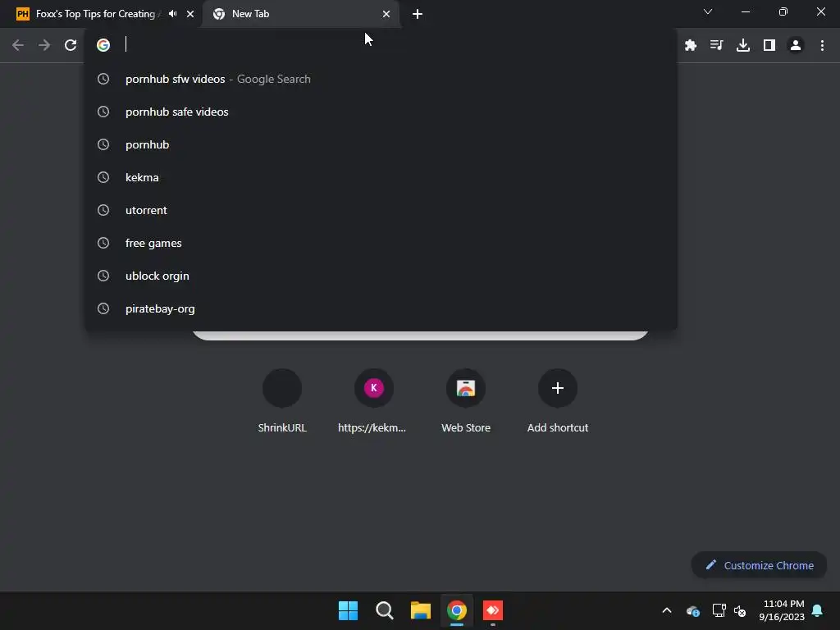The image size is (840, 630).
Task: Open the https://kekm... shortcut tile
Action: point(373,401)
